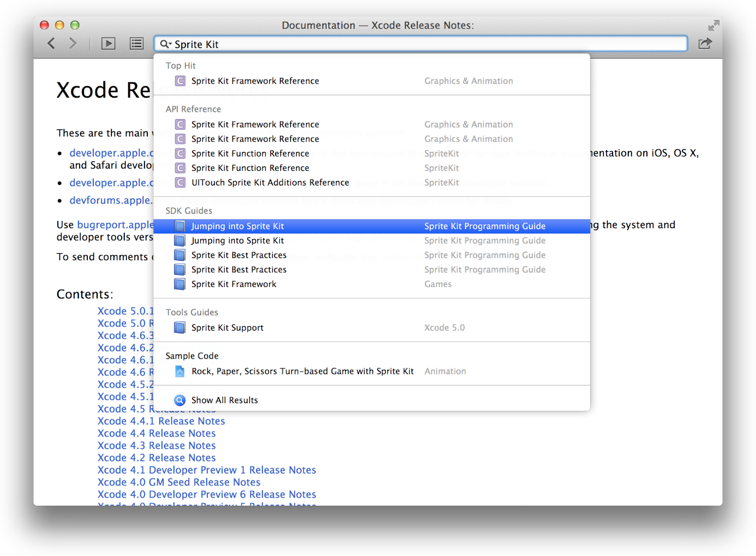Click the play-style sidebar toolbar icon
This screenshot has width=756, height=556.
(x=109, y=44)
